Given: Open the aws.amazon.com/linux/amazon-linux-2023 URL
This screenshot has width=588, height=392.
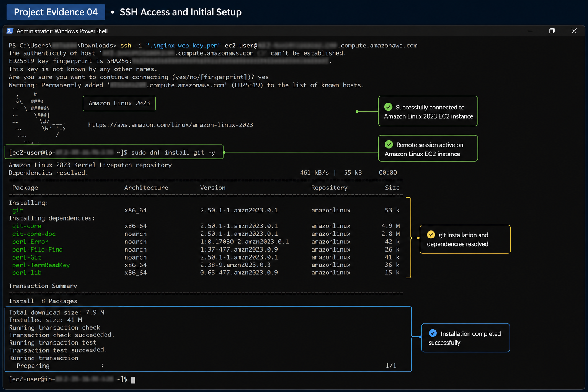Looking at the screenshot, I should click(x=171, y=125).
